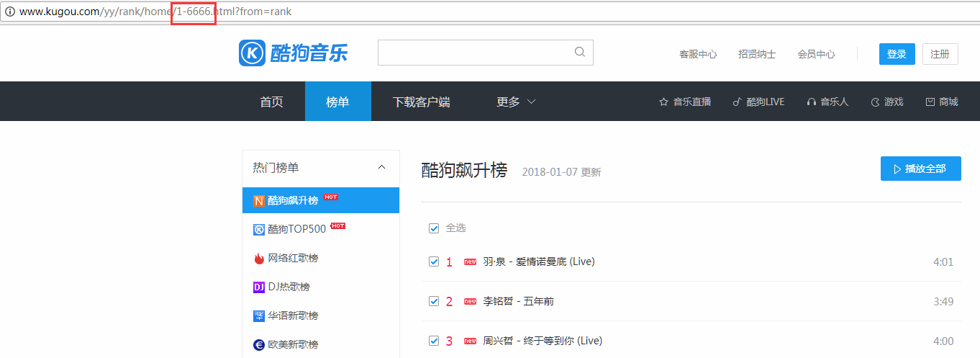Image resolution: width=980 pixels, height=358 pixels.
Task: Open the 客服中心 link
Action: (698, 54)
